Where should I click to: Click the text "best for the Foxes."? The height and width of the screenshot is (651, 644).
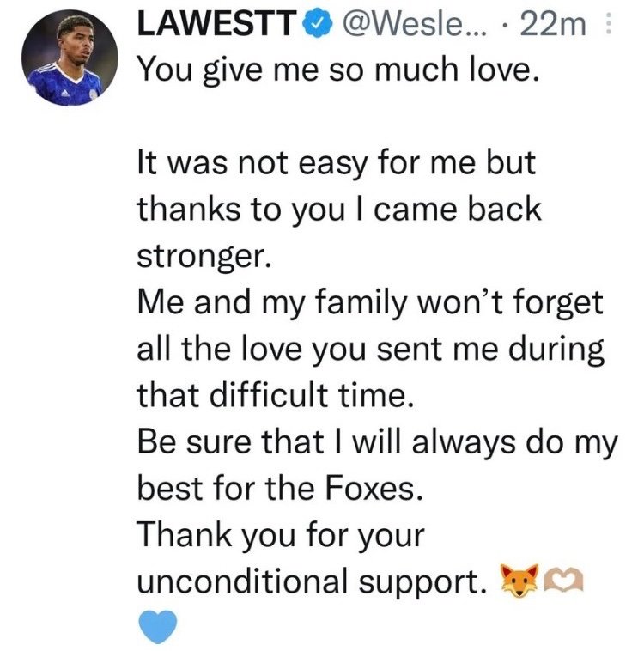coord(280,488)
